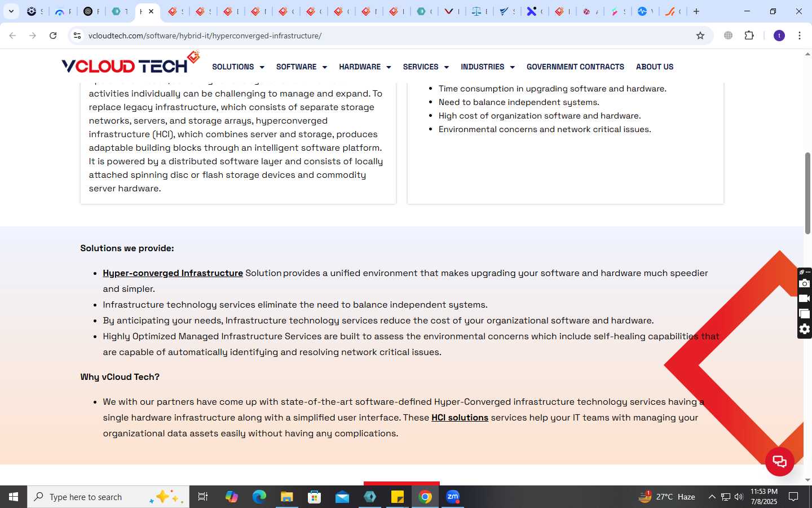Open About Us menu item
Screen dimensions: 812x508
point(655,67)
